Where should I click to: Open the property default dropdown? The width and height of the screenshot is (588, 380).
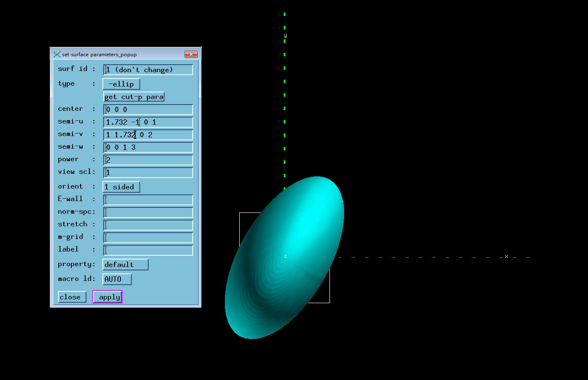point(125,265)
